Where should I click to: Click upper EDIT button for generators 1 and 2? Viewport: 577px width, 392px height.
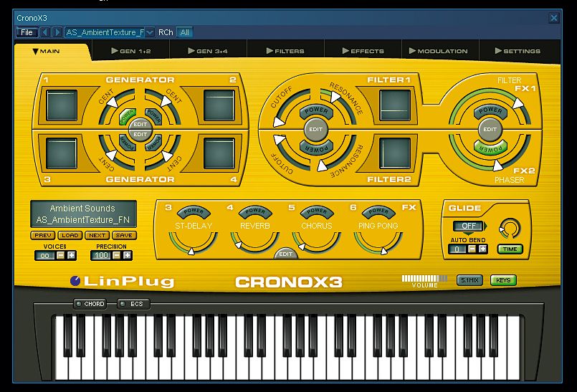click(140, 124)
